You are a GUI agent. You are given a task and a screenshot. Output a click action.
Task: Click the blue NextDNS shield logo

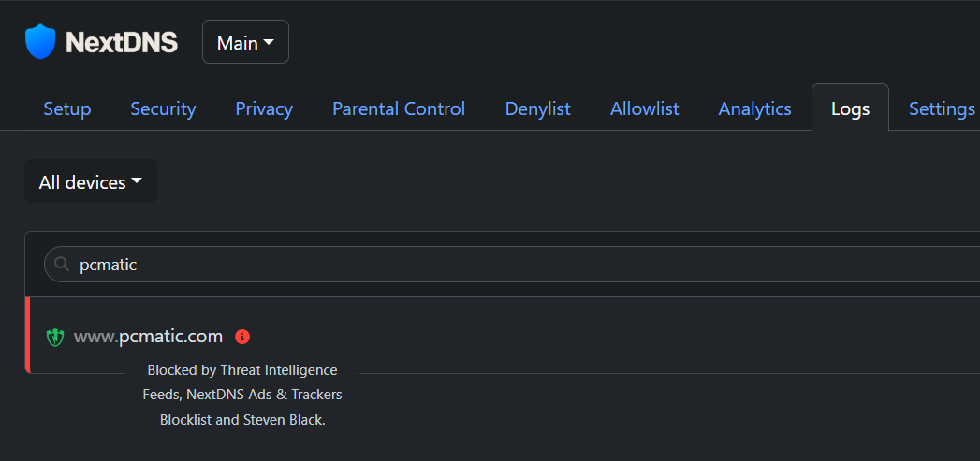pyautogui.click(x=40, y=42)
